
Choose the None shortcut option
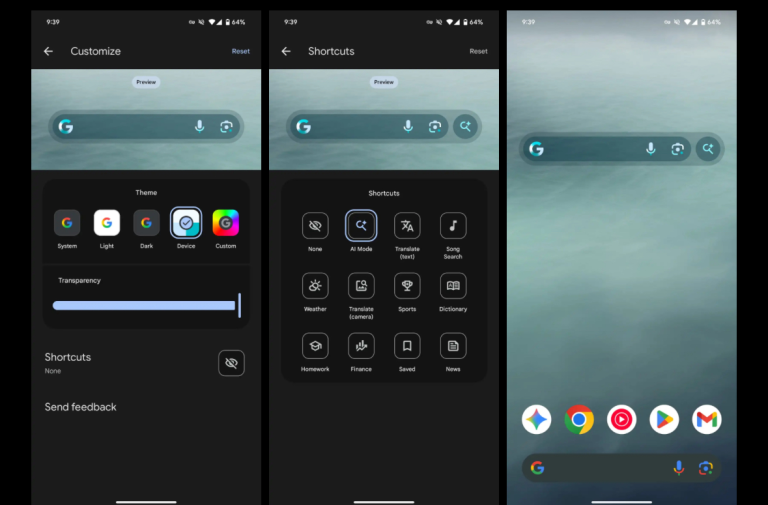pyautogui.click(x=315, y=225)
